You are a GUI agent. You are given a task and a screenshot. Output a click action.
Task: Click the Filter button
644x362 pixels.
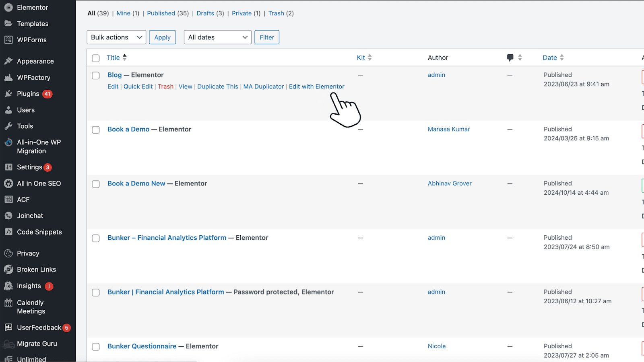pos(266,37)
